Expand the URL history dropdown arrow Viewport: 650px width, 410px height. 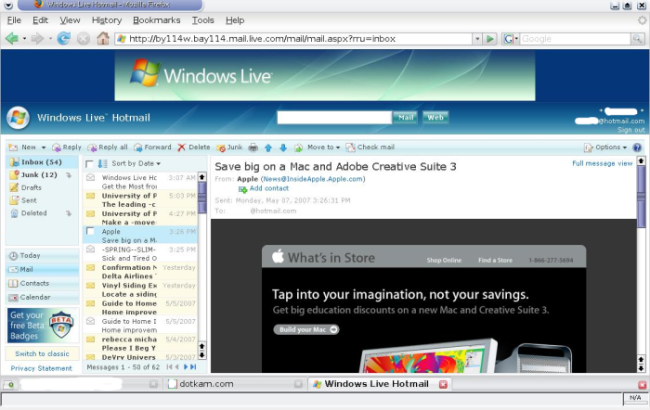pos(477,39)
